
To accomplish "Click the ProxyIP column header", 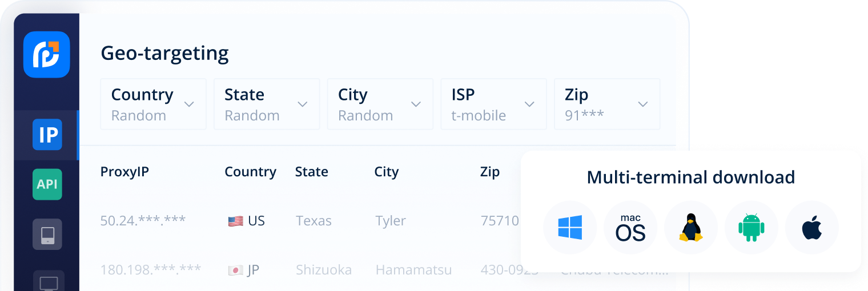I will point(124,172).
